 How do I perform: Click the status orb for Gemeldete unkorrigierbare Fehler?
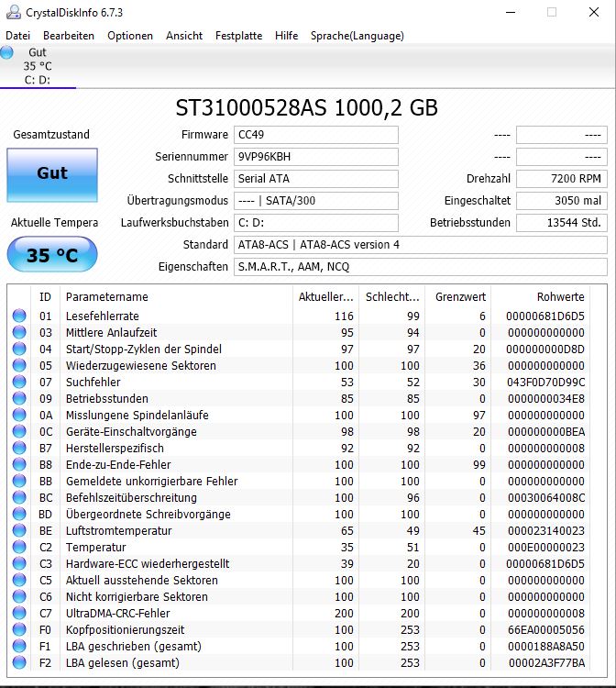click(19, 481)
